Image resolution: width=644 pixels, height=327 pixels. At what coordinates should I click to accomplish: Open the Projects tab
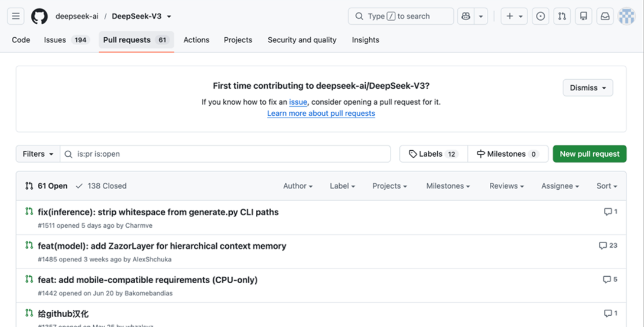tap(238, 40)
